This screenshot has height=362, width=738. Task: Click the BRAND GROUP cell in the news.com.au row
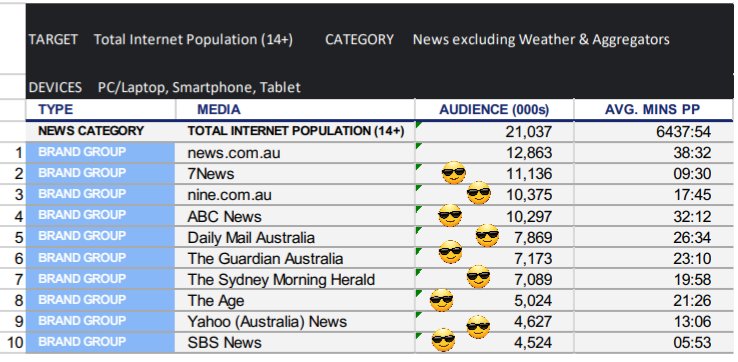pyautogui.click(x=101, y=153)
